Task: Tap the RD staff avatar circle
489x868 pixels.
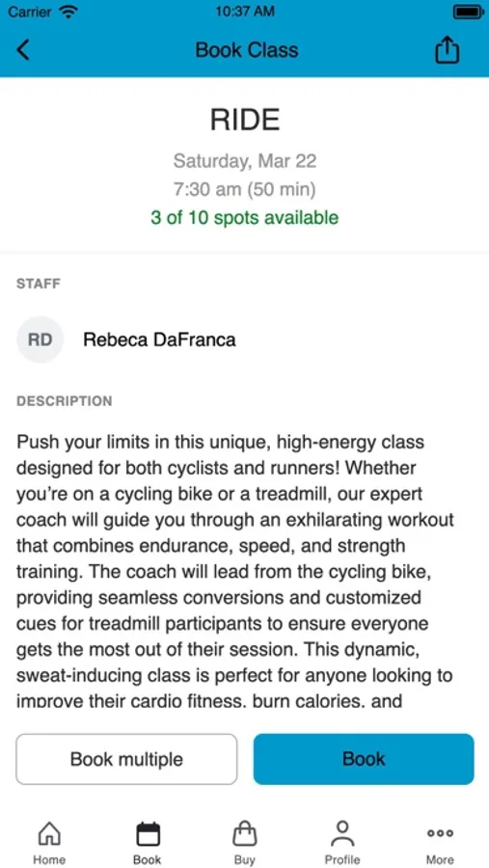Action: pyautogui.click(x=40, y=339)
